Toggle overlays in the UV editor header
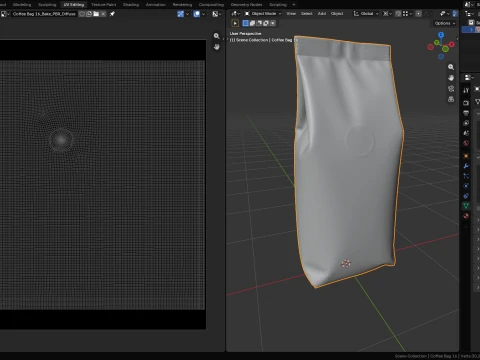Screen dimensions: 480x360 (197, 14)
